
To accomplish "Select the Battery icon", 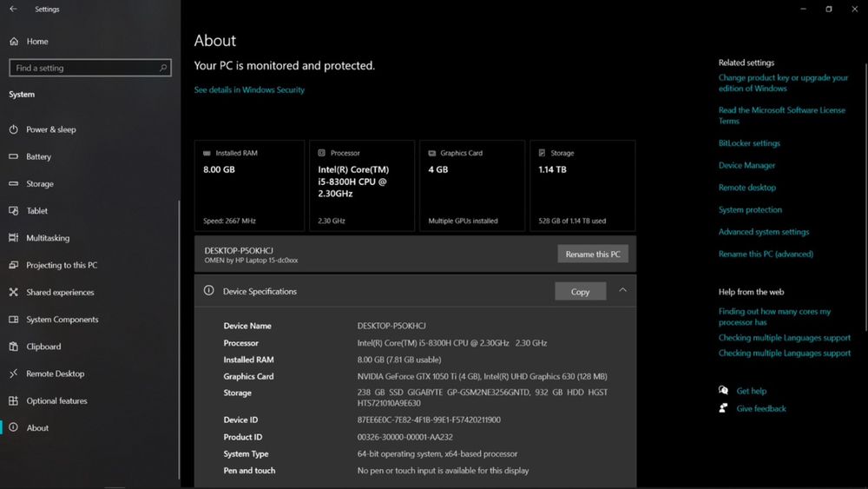I will (14, 156).
